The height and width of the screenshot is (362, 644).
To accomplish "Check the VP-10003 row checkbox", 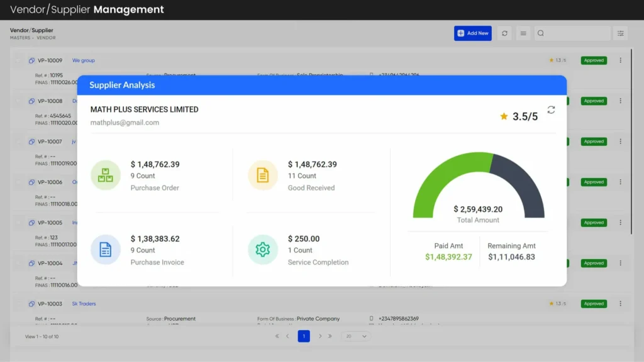I will (x=18, y=304).
